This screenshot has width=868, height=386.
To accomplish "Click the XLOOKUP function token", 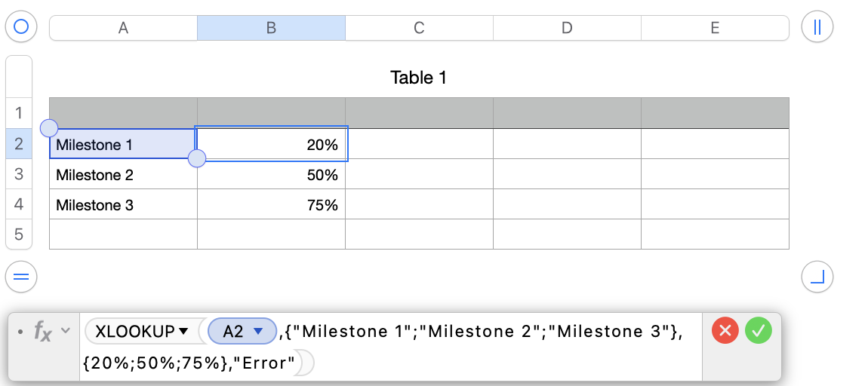I will (x=134, y=331).
